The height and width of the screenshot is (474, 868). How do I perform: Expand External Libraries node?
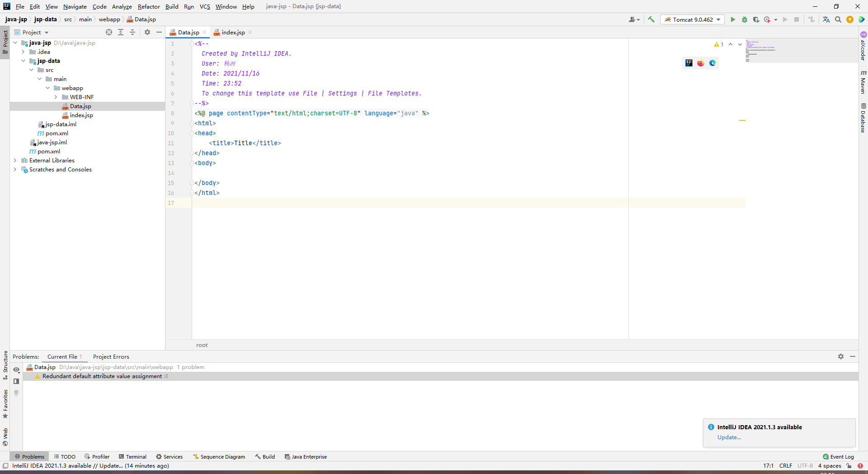15,161
